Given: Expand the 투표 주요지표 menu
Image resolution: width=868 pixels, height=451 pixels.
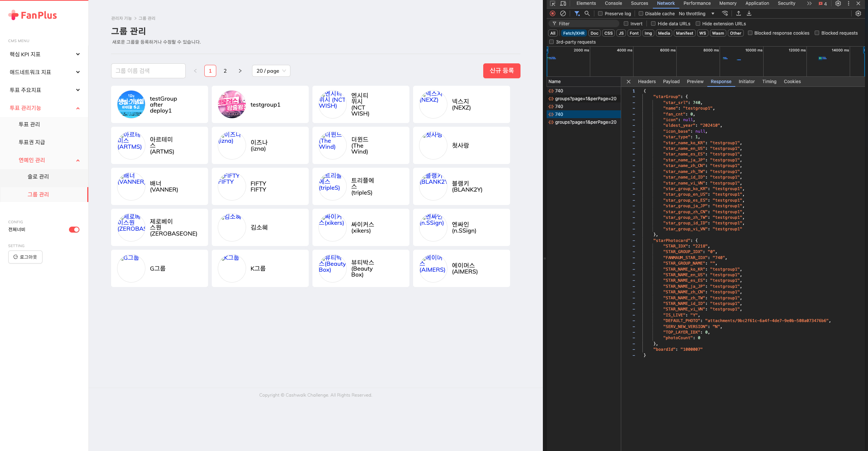Looking at the screenshot, I should [44, 90].
